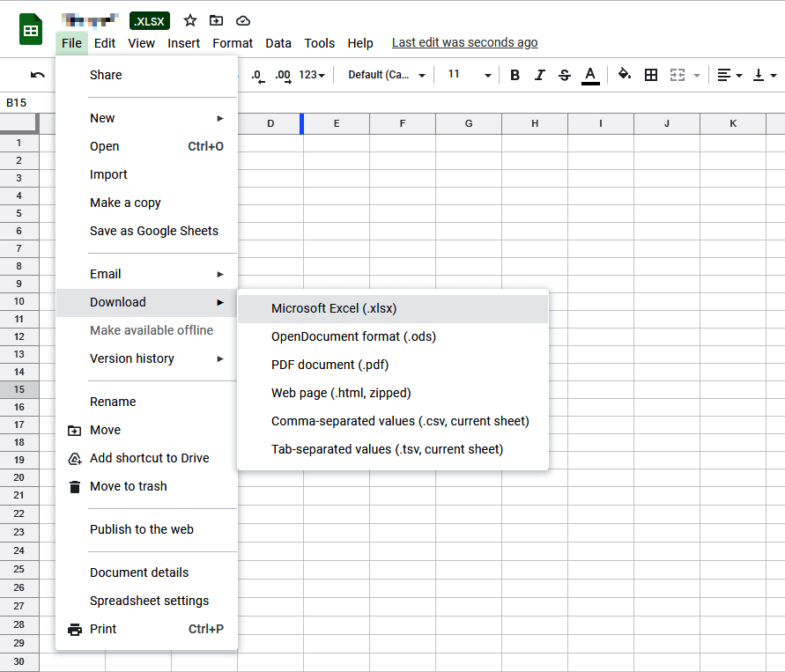
Task: Toggle bold formatting
Action: tap(515, 75)
